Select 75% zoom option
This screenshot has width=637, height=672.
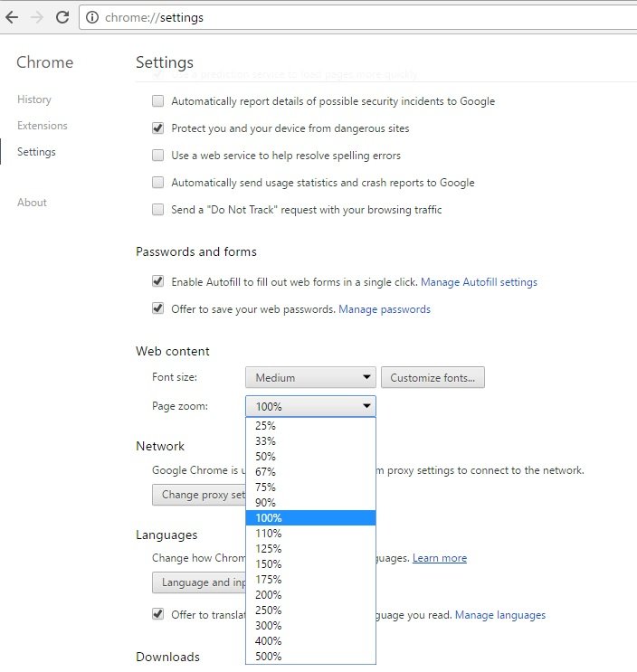click(x=310, y=487)
